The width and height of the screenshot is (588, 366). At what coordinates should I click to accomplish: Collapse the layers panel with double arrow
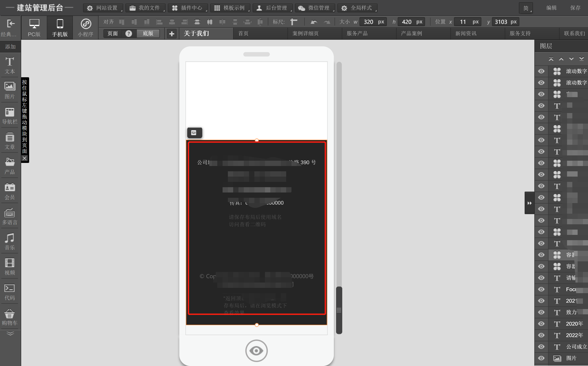[529, 203]
